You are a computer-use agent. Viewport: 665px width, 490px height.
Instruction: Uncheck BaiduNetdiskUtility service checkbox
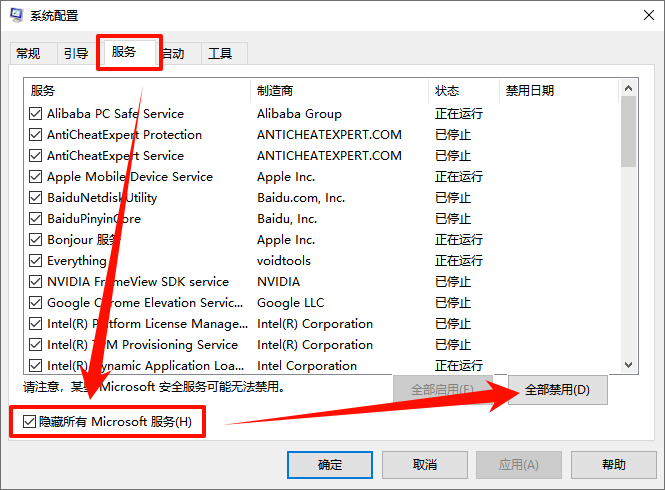coord(36,198)
